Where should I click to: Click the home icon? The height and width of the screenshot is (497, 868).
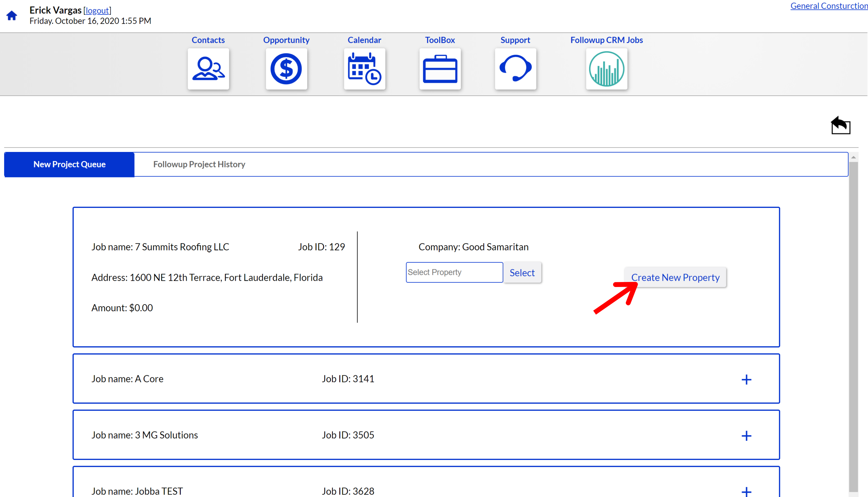[12, 15]
